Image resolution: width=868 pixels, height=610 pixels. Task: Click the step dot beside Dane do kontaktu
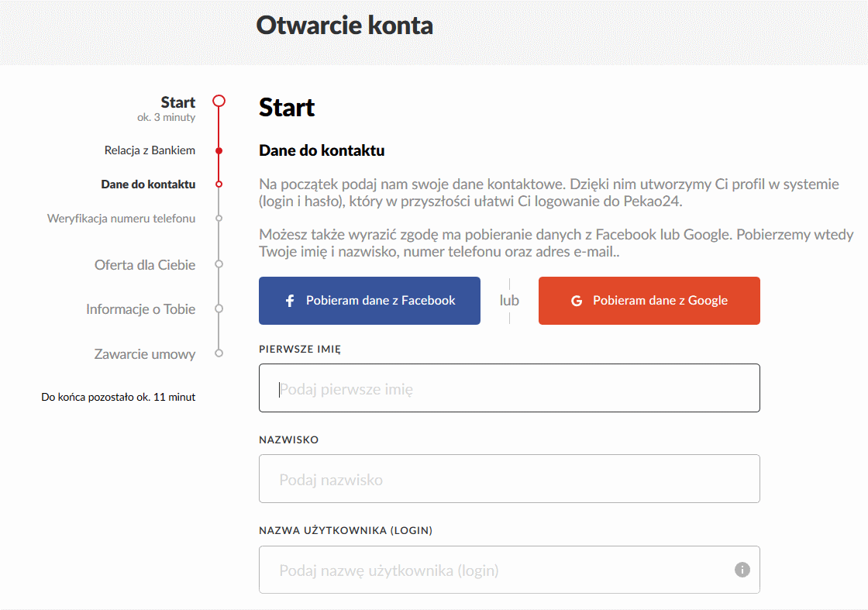tap(219, 184)
